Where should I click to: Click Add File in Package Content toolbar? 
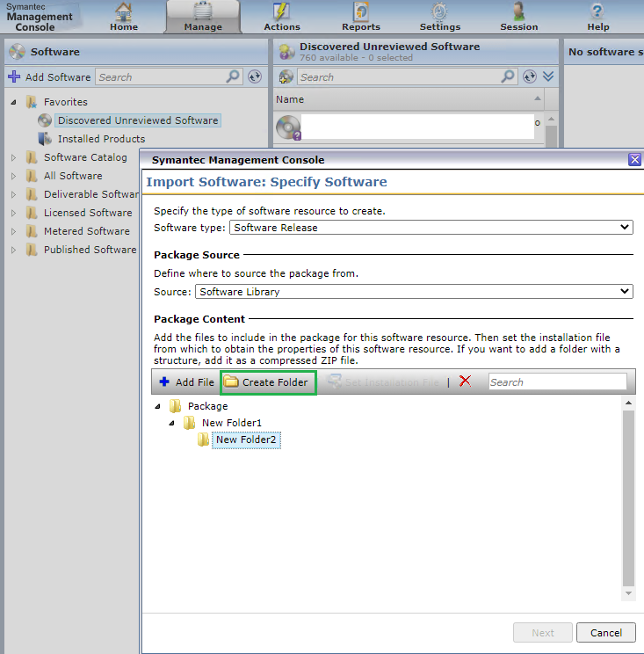(186, 382)
